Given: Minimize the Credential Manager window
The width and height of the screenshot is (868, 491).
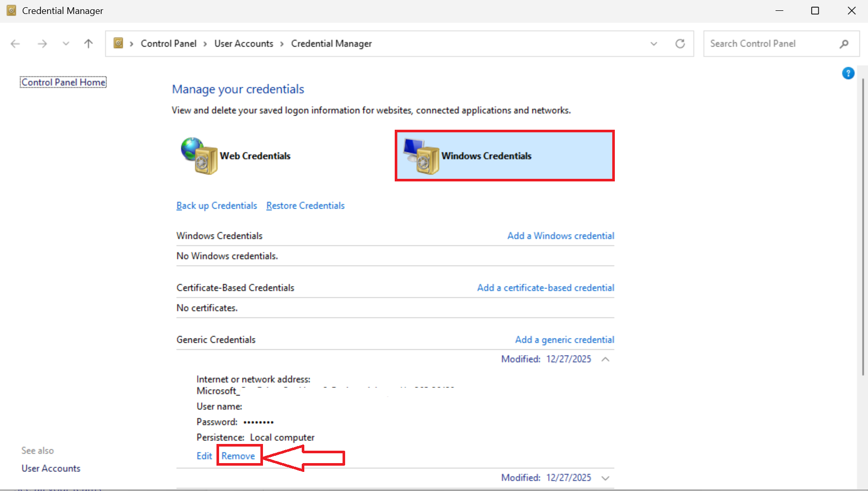Looking at the screenshot, I should click(780, 11).
